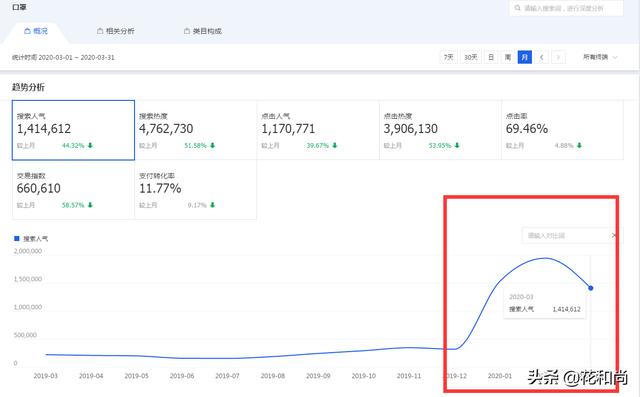Toggle the 搜索人气 blue legend swatch
640x397 pixels.
click(x=17, y=238)
